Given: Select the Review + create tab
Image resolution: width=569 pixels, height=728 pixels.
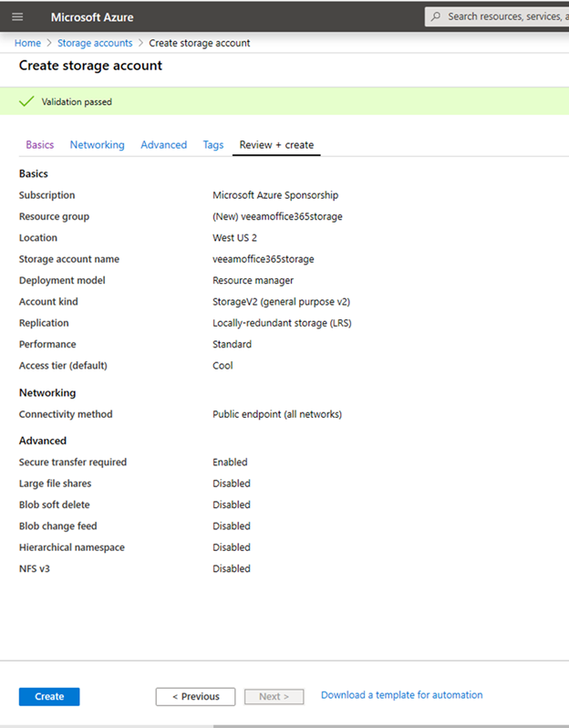Looking at the screenshot, I should tap(276, 145).
